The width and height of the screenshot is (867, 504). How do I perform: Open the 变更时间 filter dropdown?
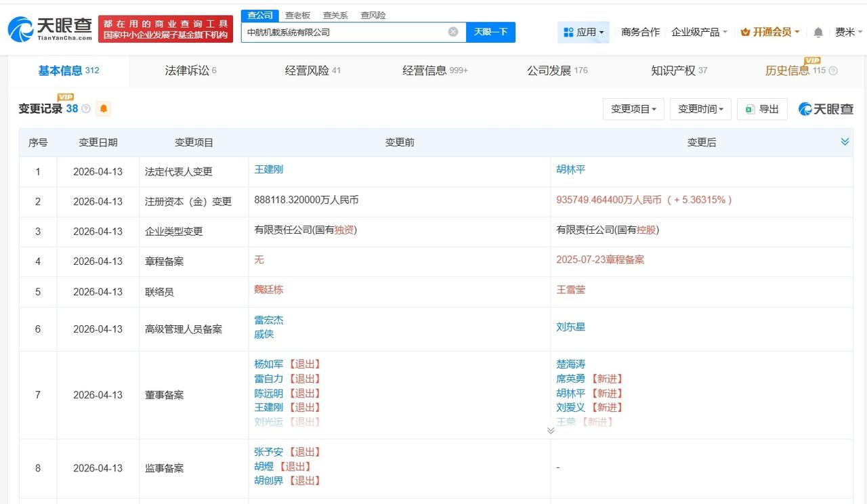point(700,109)
